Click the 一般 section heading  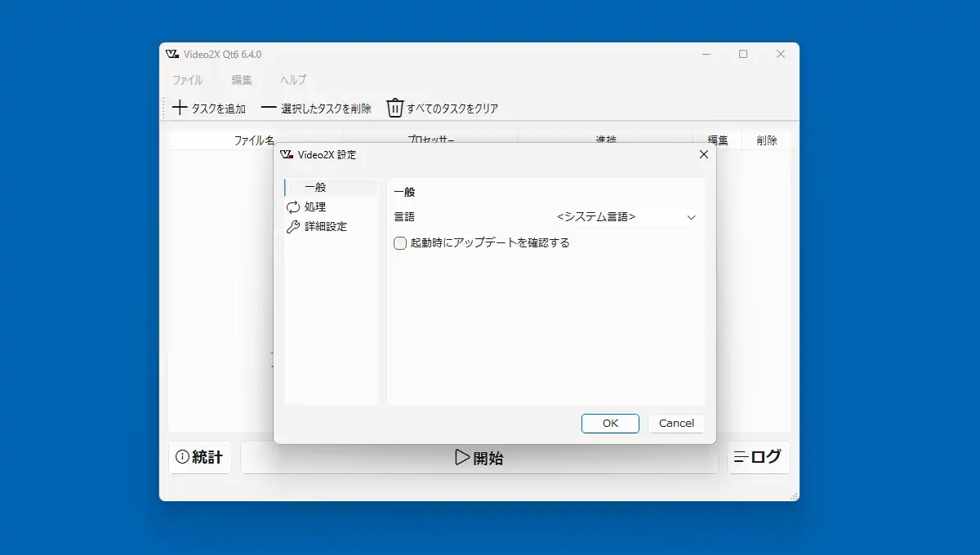coord(404,193)
